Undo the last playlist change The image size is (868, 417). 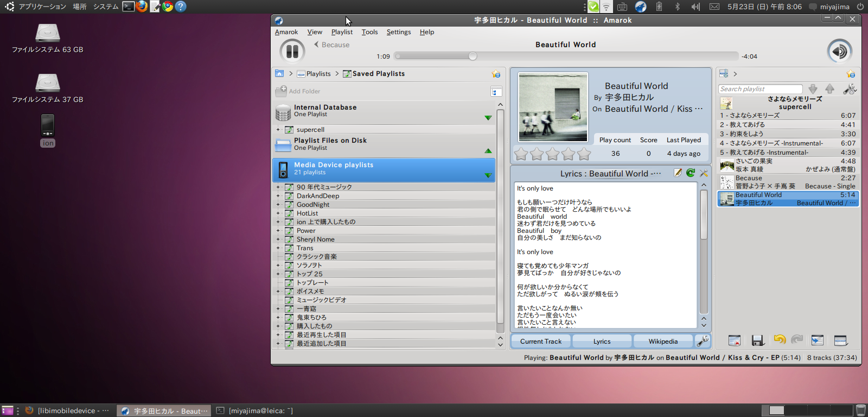(x=780, y=340)
